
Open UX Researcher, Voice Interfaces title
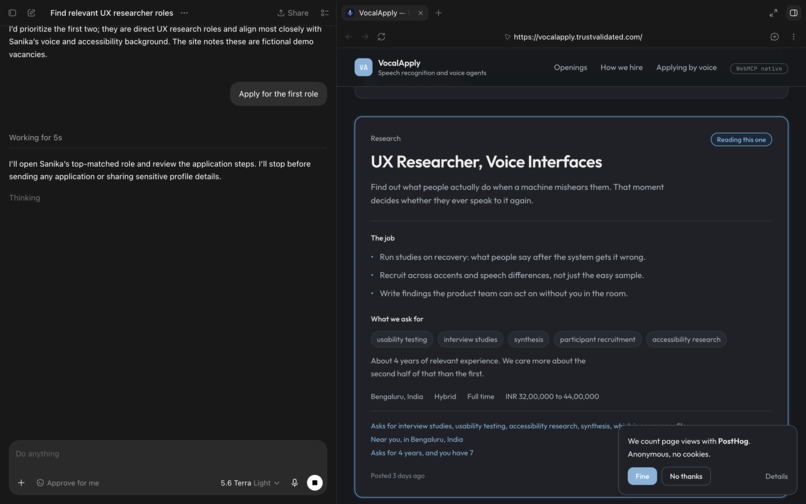point(486,162)
